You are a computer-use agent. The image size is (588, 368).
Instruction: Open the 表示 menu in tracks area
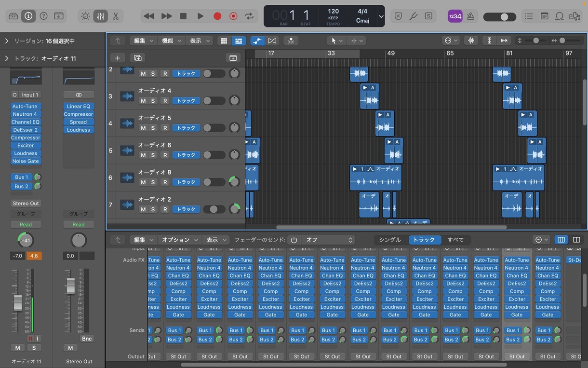coord(199,41)
